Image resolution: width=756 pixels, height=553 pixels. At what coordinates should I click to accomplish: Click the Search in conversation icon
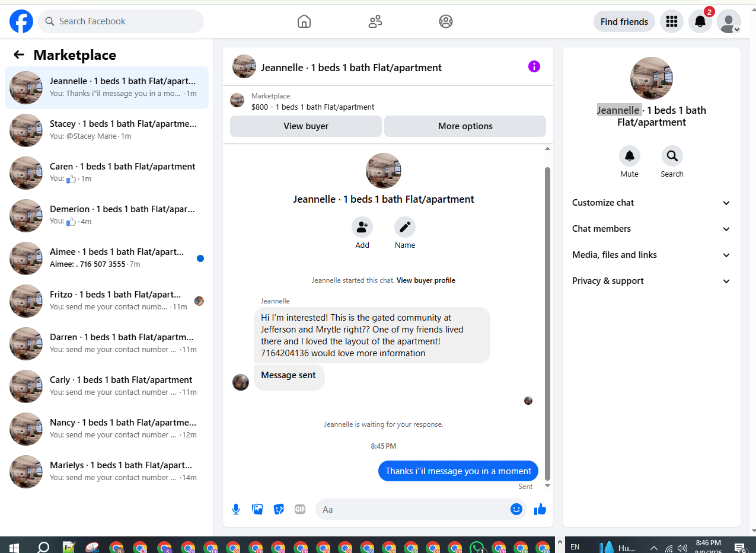672,156
